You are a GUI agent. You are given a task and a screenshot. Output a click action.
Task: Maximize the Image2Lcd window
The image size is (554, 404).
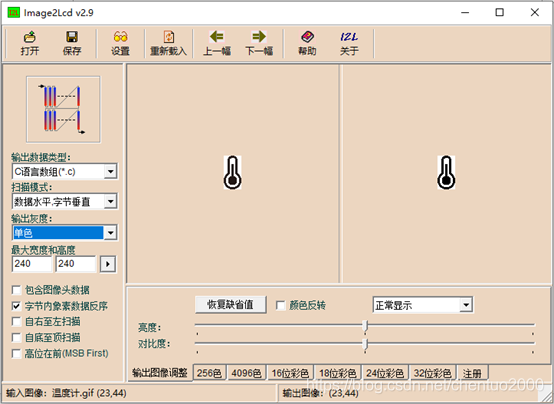click(x=500, y=13)
